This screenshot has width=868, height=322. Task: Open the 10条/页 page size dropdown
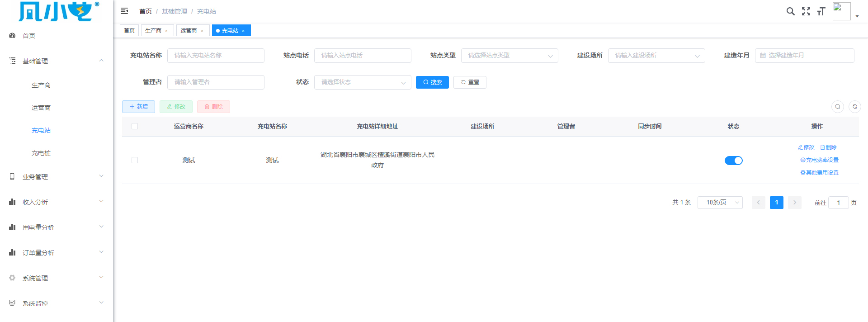coord(720,203)
